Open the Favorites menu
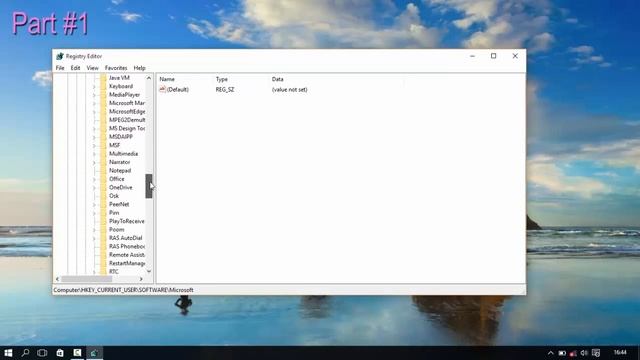The width and height of the screenshot is (640, 360). [x=116, y=68]
